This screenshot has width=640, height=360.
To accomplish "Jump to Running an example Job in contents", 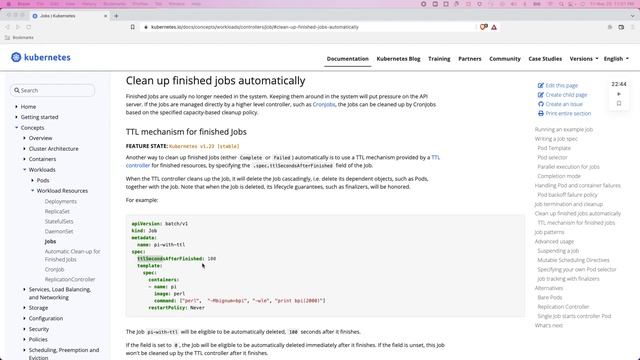I will (x=564, y=129).
